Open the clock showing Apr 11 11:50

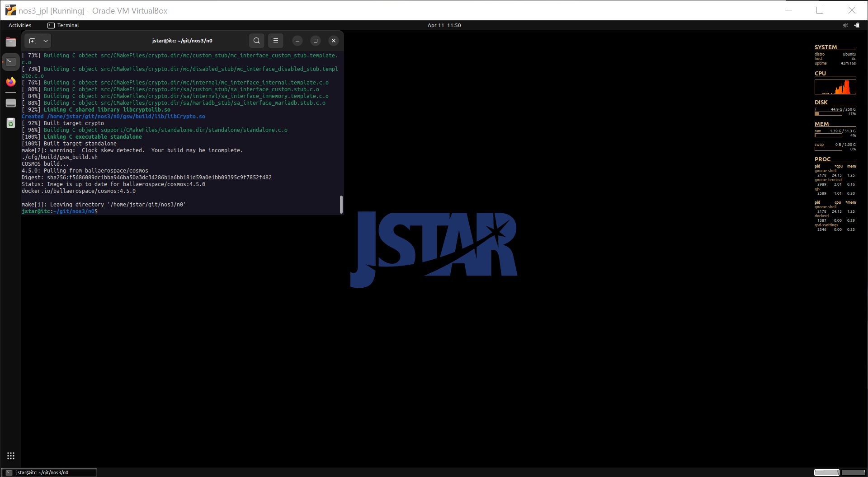point(444,25)
